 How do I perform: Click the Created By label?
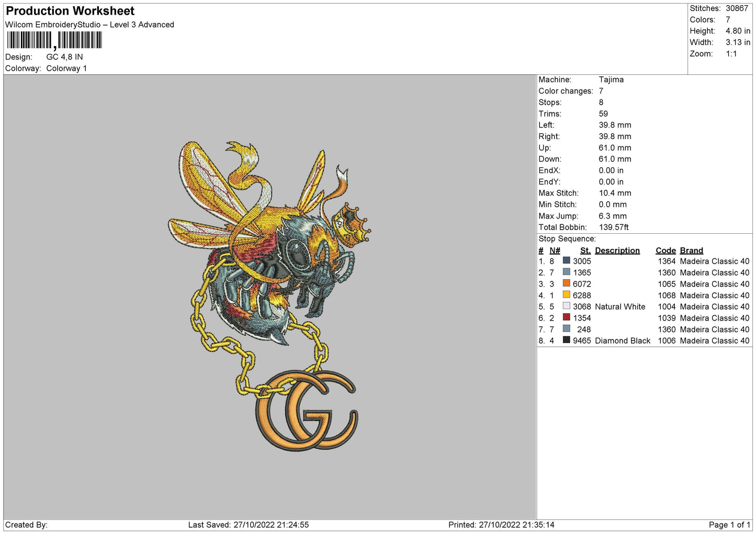tap(26, 525)
